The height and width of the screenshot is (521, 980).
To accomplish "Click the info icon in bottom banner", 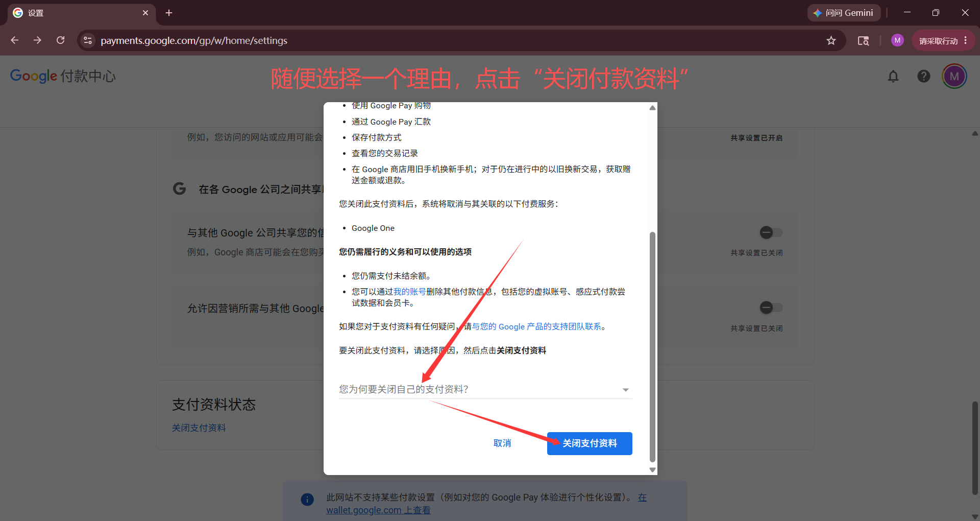I will tap(307, 500).
